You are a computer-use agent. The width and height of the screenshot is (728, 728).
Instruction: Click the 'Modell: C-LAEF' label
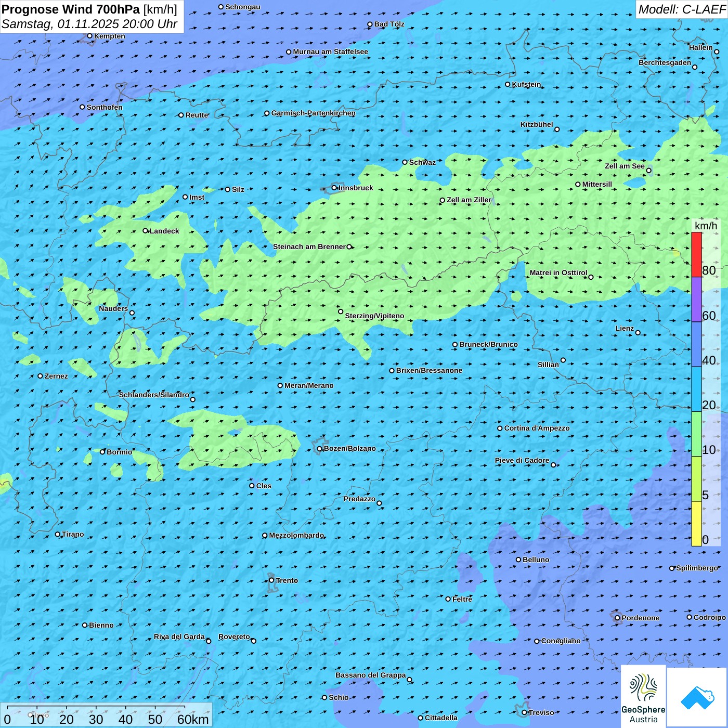[x=681, y=9]
